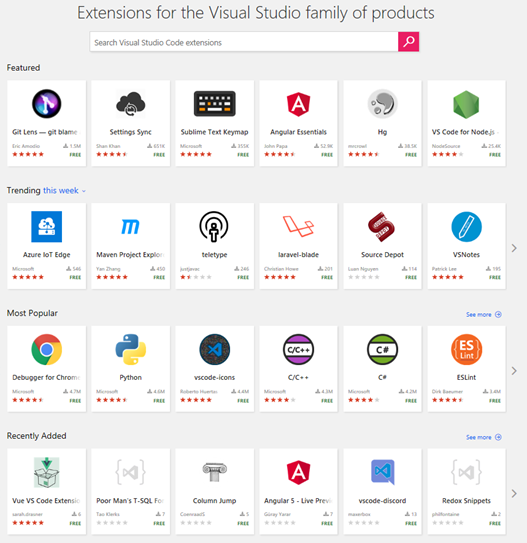This screenshot has width=527, height=543.
Task: Select the Python extension icon
Action: click(x=131, y=349)
